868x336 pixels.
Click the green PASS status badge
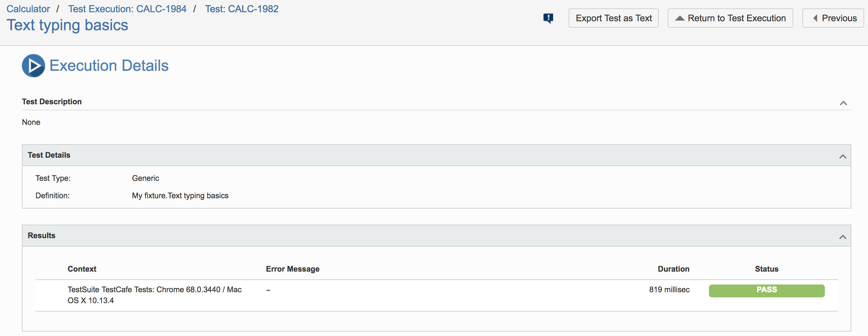(x=767, y=291)
